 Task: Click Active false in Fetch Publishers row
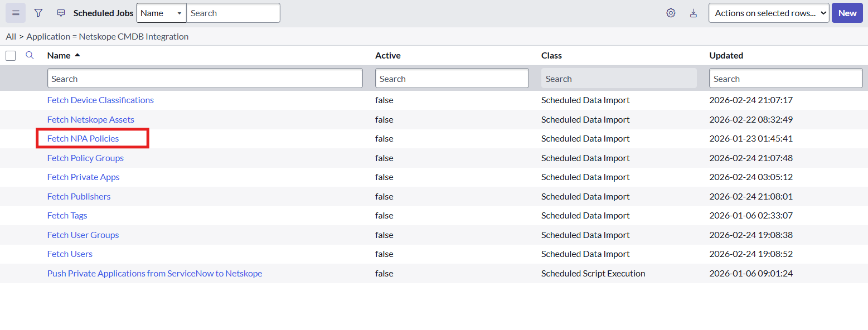pos(384,196)
